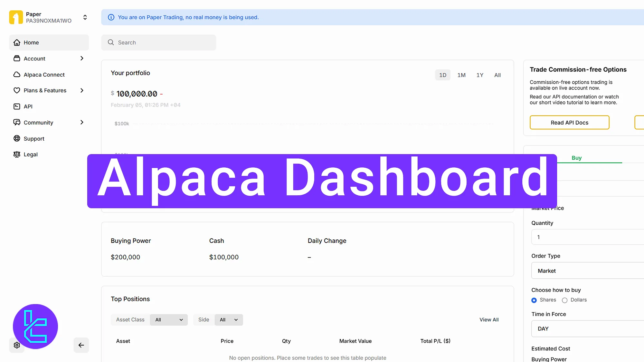This screenshot has width=644, height=362.
Task: Open the Asset Class dropdown
Action: coord(168,320)
